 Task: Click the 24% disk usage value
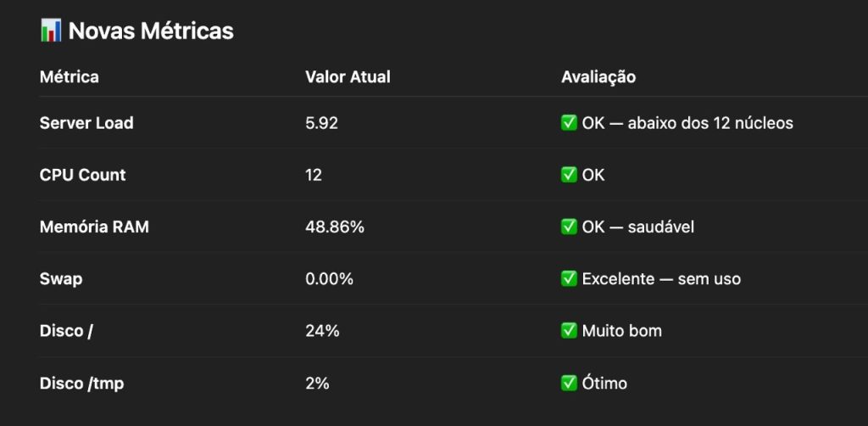[x=322, y=330]
